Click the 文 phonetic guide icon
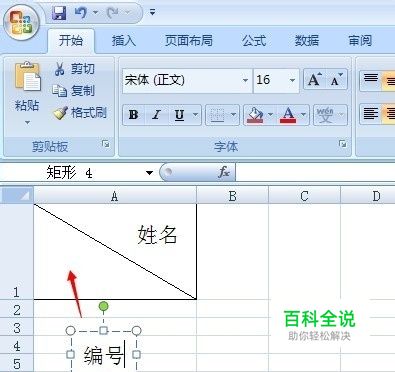This screenshot has width=395, height=372. 325,115
